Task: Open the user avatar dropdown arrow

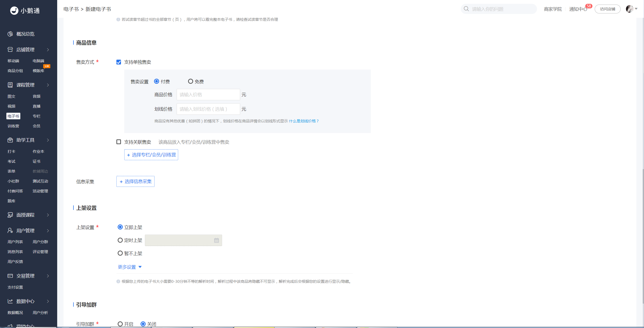Action: point(636,9)
